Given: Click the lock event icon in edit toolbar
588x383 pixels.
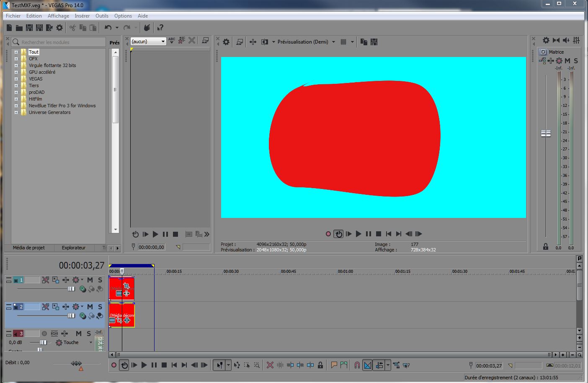Looking at the screenshot, I should (x=320, y=365).
